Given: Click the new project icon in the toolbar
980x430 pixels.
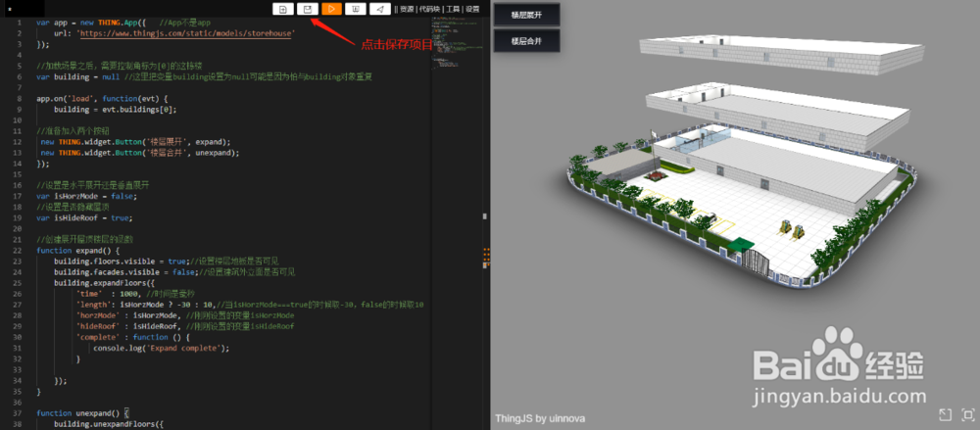Looking at the screenshot, I should 283,9.
